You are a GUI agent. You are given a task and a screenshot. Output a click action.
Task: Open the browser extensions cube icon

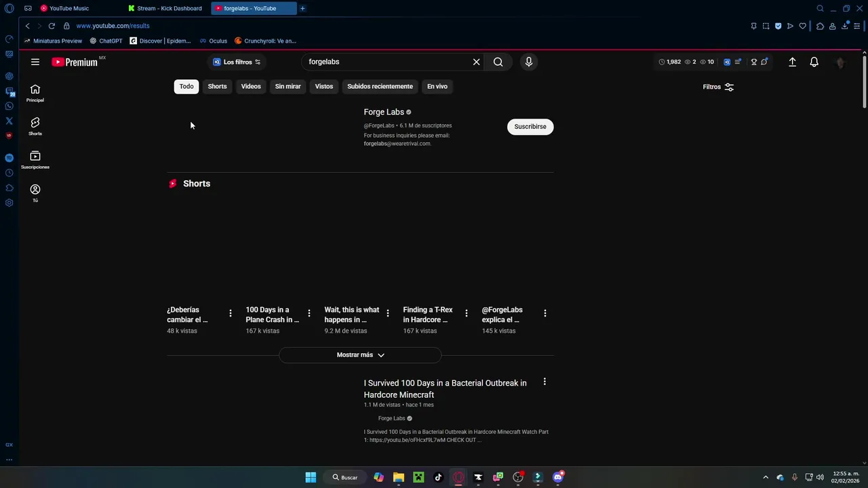(x=820, y=26)
